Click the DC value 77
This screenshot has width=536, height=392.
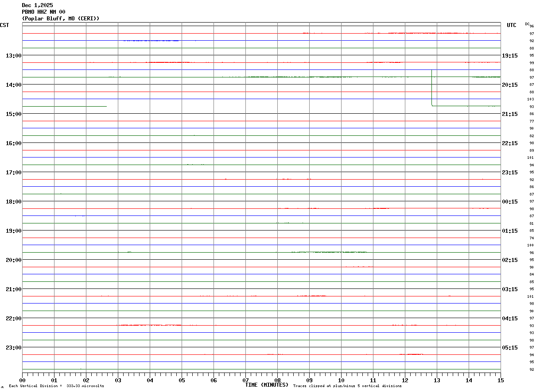pyautogui.click(x=532, y=121)
